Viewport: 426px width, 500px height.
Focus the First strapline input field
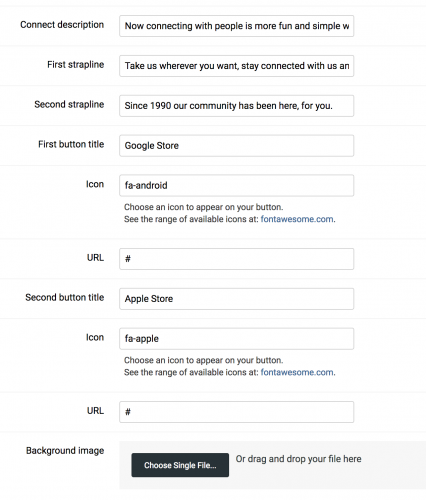pyautogui.click(x=236, y=66)
